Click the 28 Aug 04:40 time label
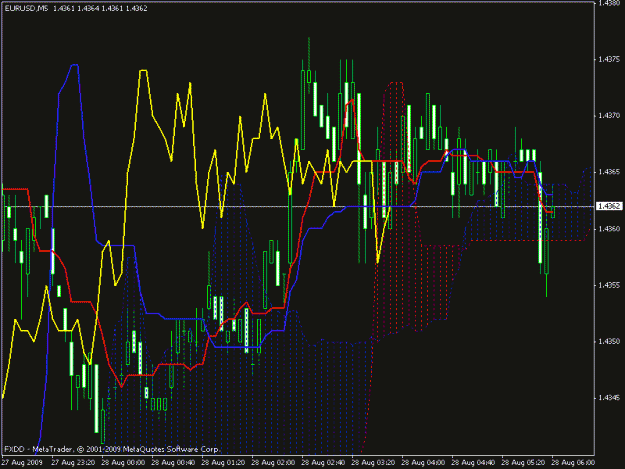Image resolution: width=625 pixels, height=469 pixels. point(473,463)
